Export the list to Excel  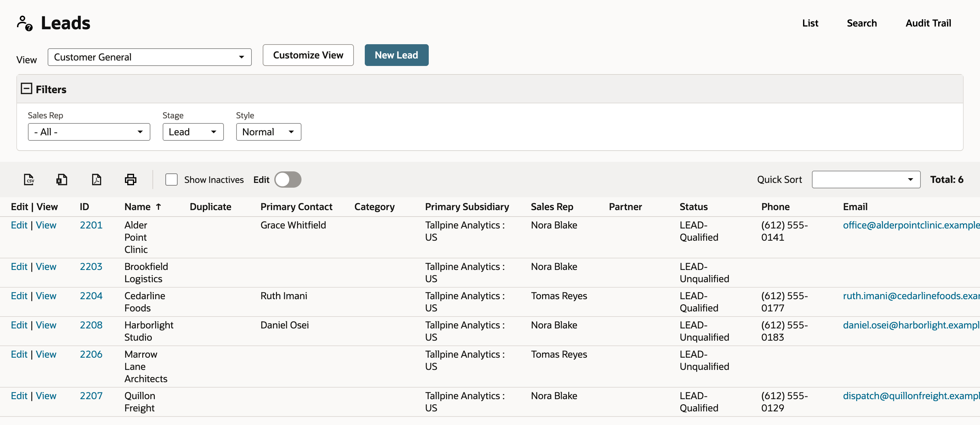tap(62, 180)
